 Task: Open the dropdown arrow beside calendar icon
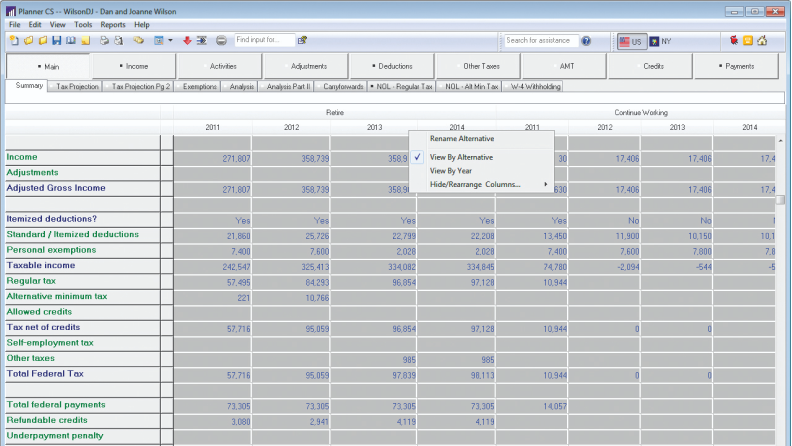click(x=170, y=40)
